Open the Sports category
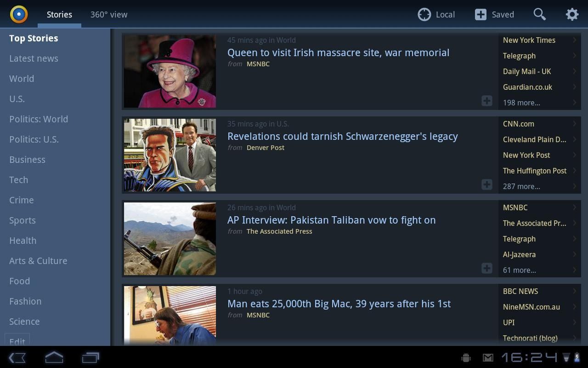The width and height of the screenshot is (588, 368). point(23,220)
